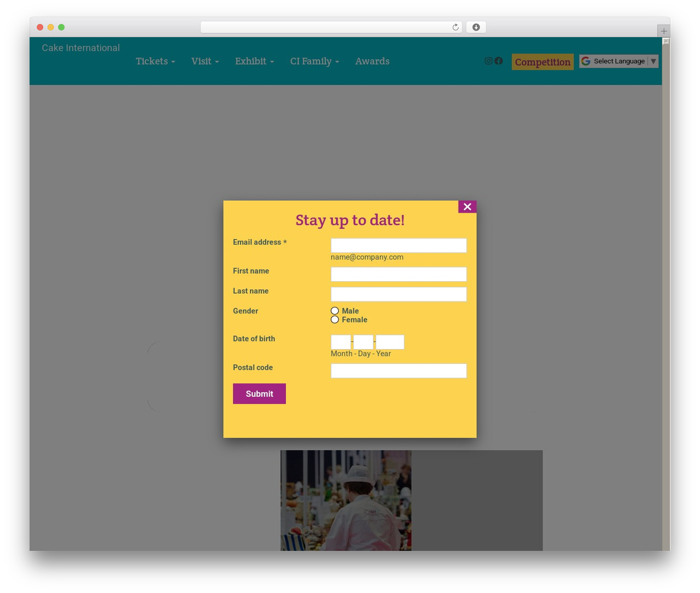The height and width of the screenshot is (593, 700).
Task: Click the Google logo in language selector
Action: [x=586, y=61]
